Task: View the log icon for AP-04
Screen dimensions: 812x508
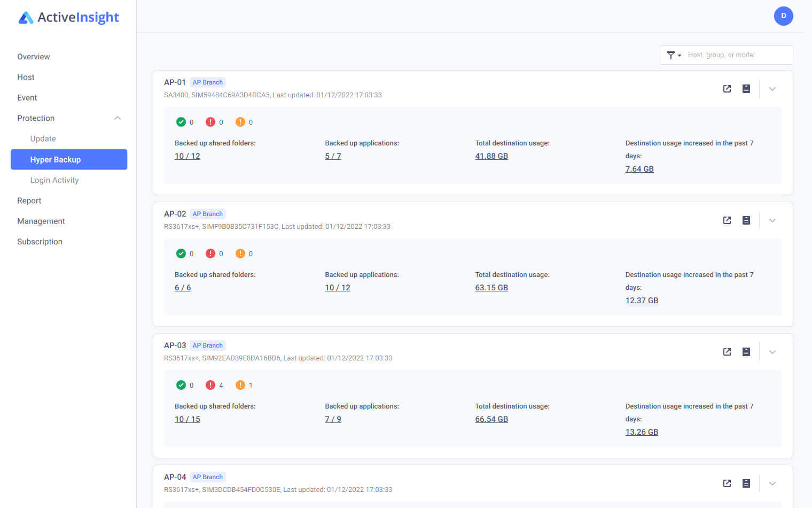Action: tap(746, 483)
